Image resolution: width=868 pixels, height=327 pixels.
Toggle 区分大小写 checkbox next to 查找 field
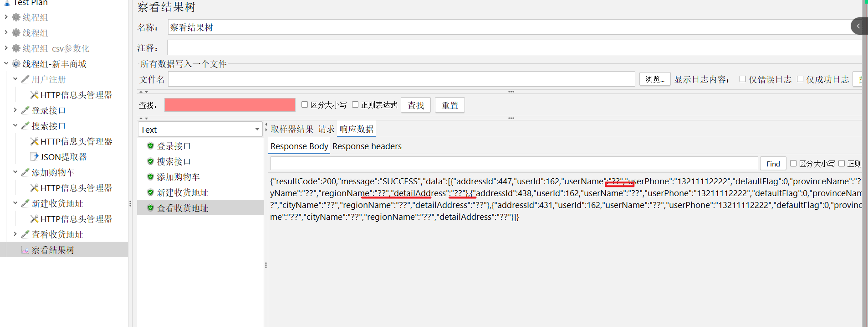click(305, 104)
